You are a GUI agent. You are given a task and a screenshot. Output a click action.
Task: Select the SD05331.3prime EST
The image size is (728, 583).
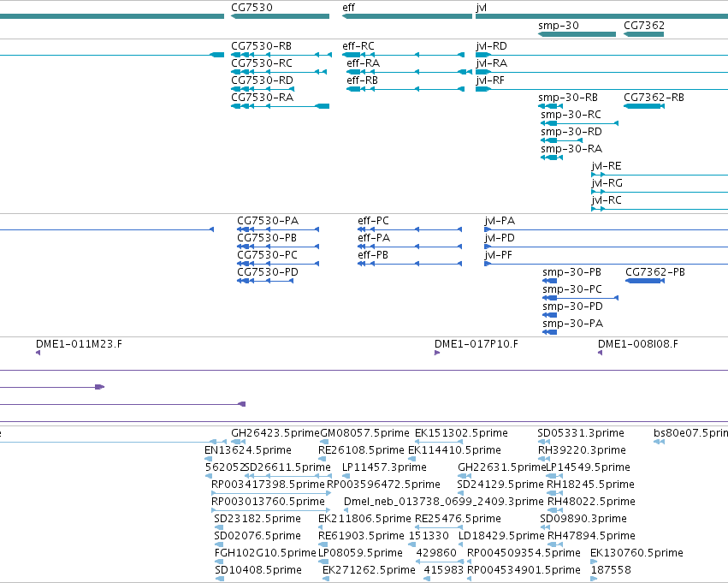pos(544,442)
